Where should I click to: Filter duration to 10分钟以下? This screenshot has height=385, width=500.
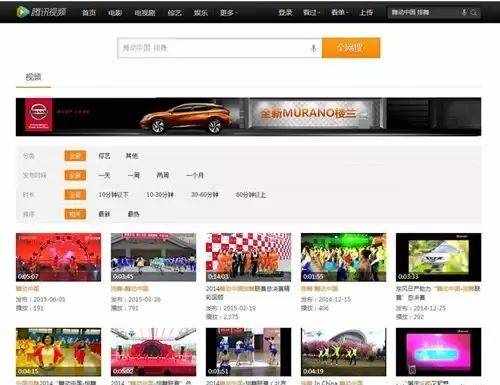(x=113, y=195)
